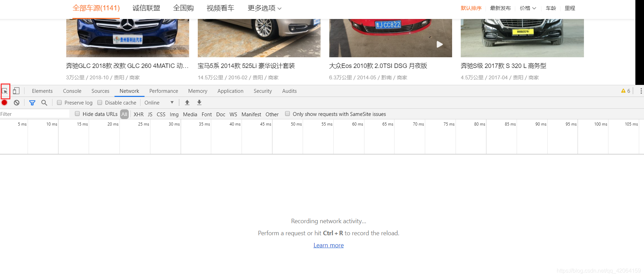This screenshot has width=644, height=277.
Task: Sort listings by 最新发布
Action: (500, 8)
